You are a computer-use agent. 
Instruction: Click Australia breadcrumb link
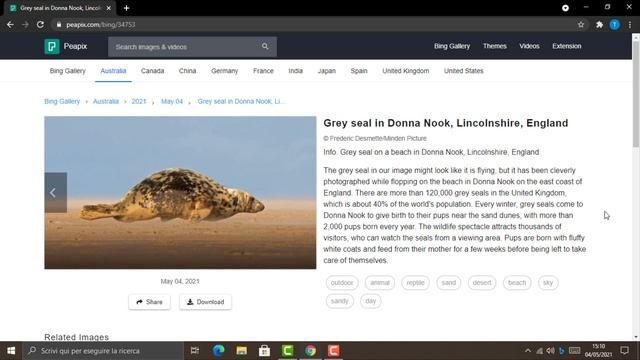[106, 101]
